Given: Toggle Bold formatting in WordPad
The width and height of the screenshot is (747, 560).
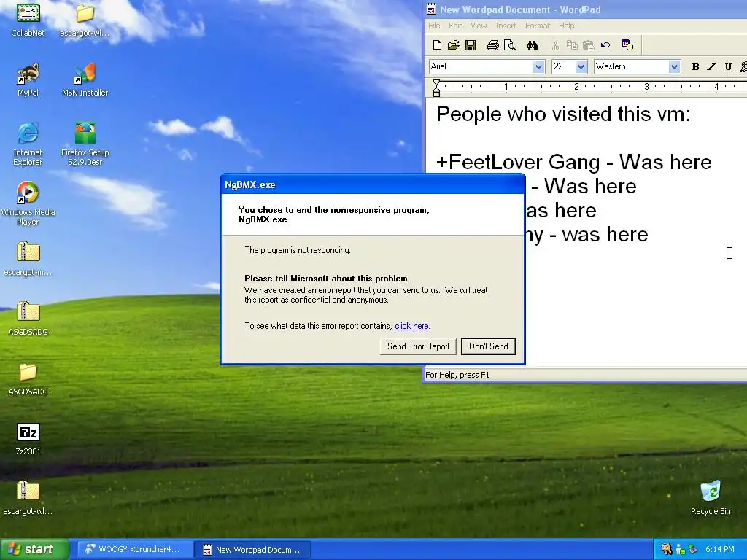Looking at the screenshot, I should [695, 66].
